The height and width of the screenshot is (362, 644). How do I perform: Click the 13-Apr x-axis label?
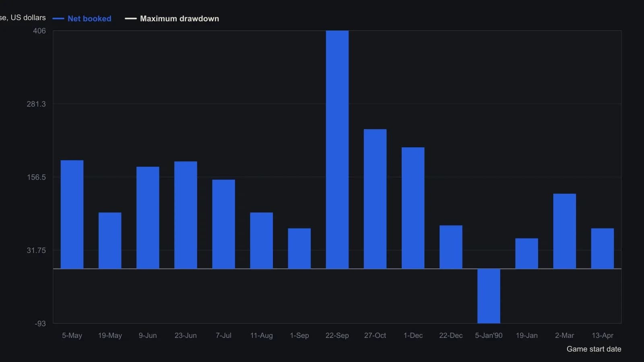coord(602,335)
